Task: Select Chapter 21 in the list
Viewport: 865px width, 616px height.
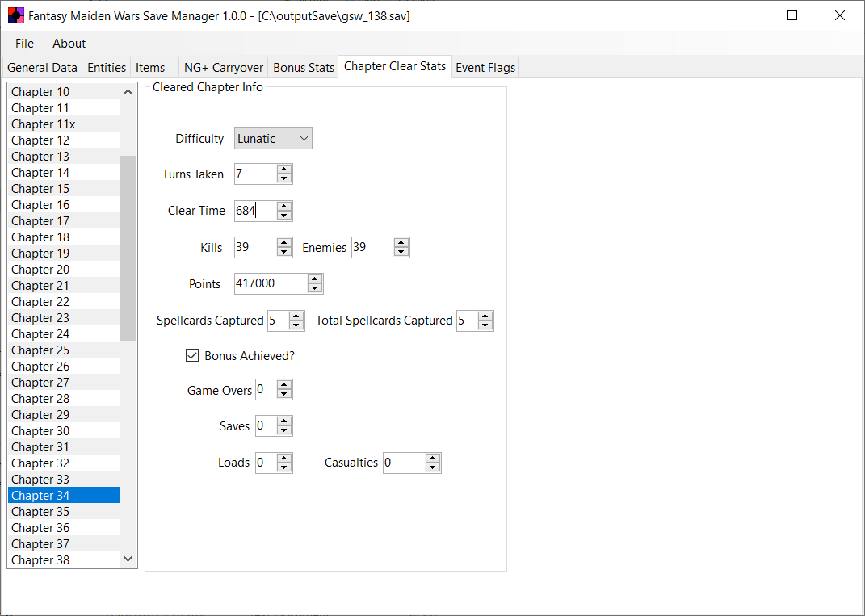Action: pyautogui.click(x=64, y=286)
